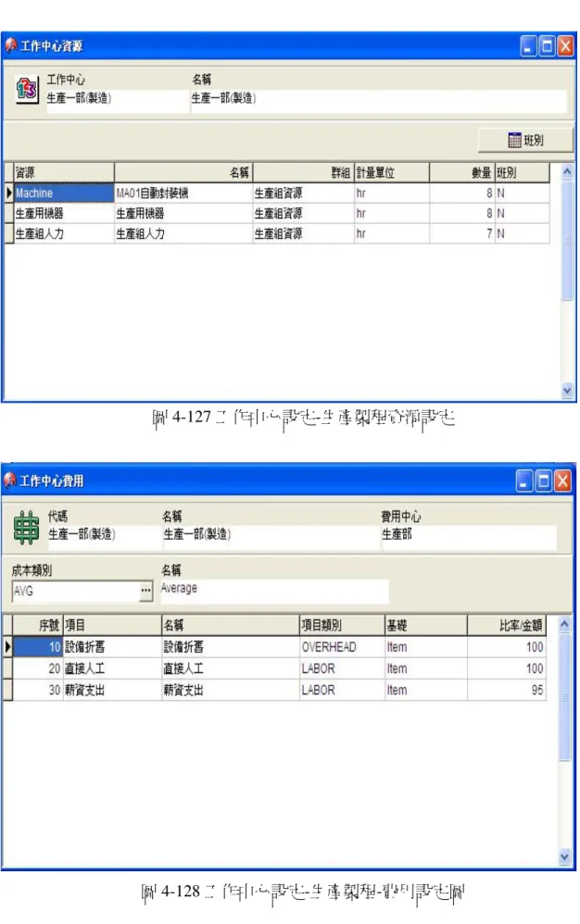Click the 工作中心費用 title bar app icon

[10, 481]
